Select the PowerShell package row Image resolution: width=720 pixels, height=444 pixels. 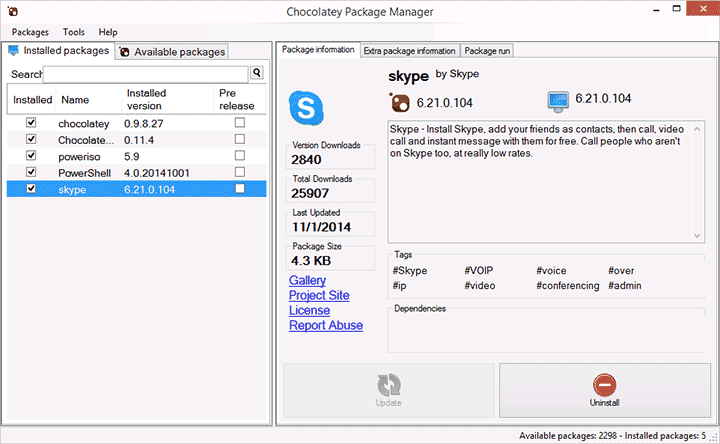click(136, 173)
